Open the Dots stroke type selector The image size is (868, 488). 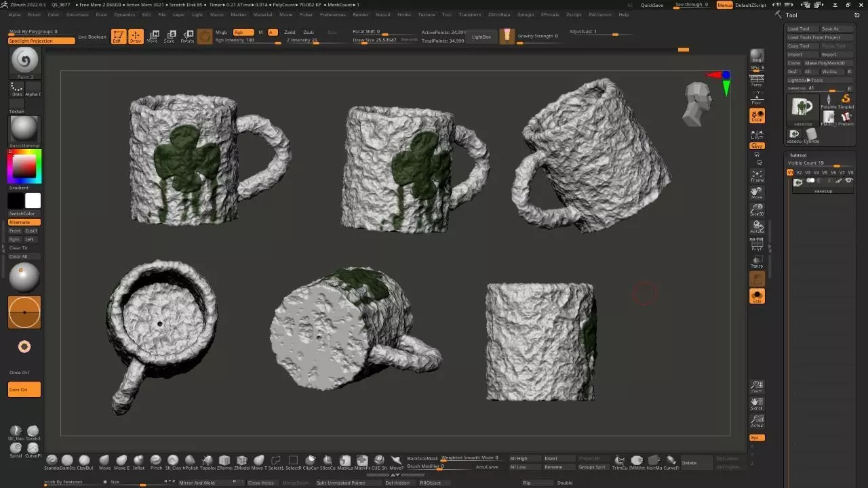pos(17,89)
